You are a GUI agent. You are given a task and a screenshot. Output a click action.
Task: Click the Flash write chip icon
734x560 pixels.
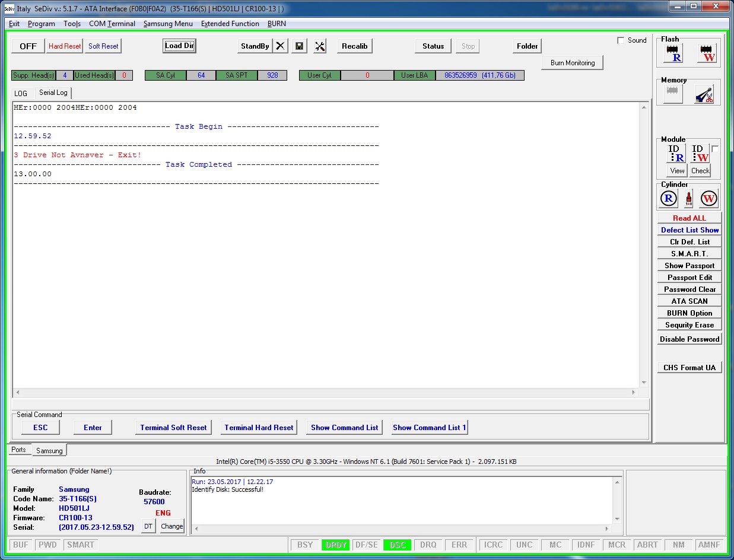coord(707,54)
